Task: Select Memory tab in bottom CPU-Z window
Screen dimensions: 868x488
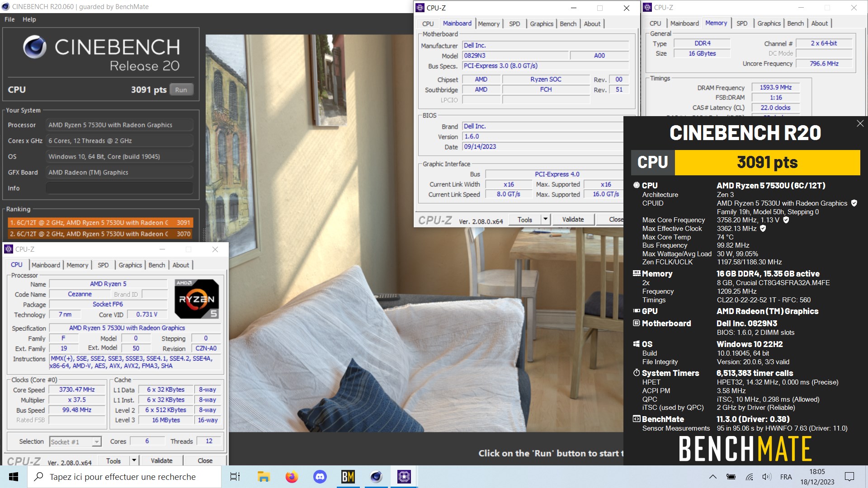Action: (77, 265)
